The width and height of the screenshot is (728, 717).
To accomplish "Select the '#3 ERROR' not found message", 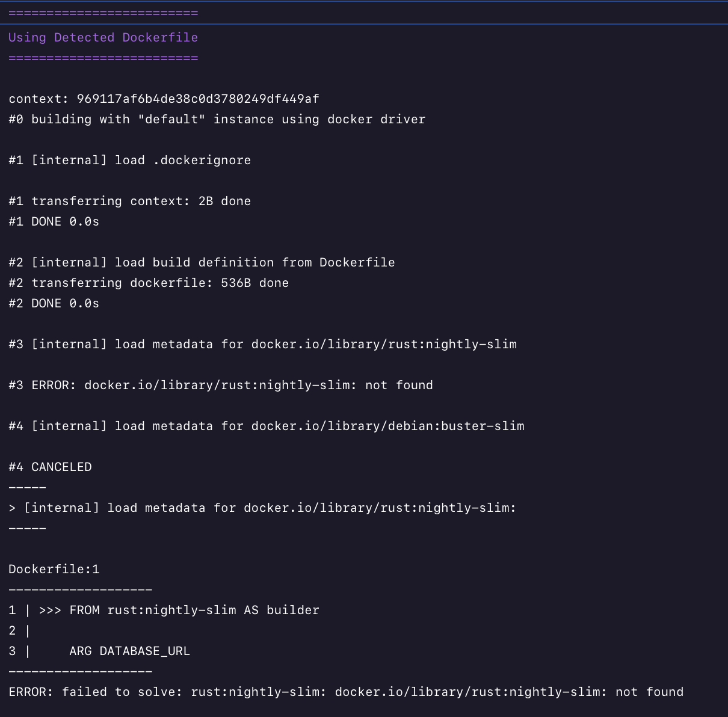I will coord(220,385).
